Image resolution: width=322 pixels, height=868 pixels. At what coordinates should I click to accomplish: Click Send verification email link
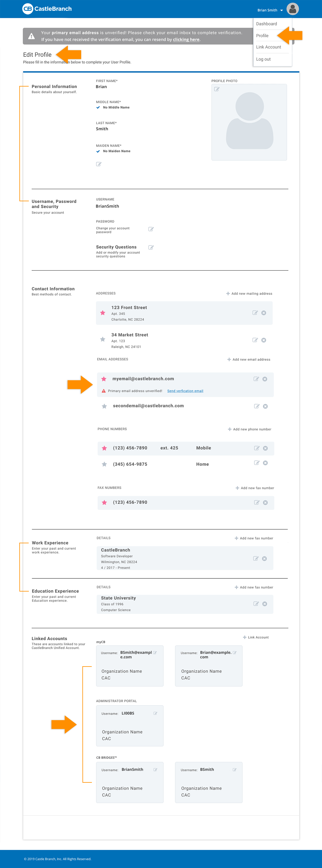tap(185, 391)
